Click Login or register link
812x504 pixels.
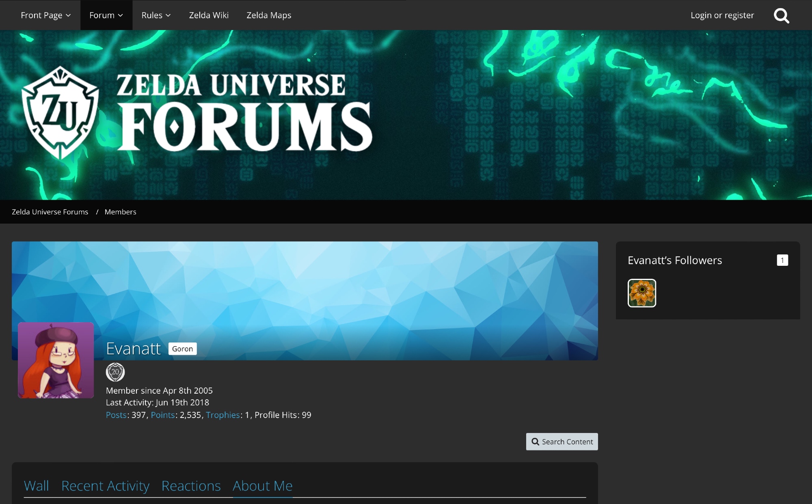(x=722, y=15)
